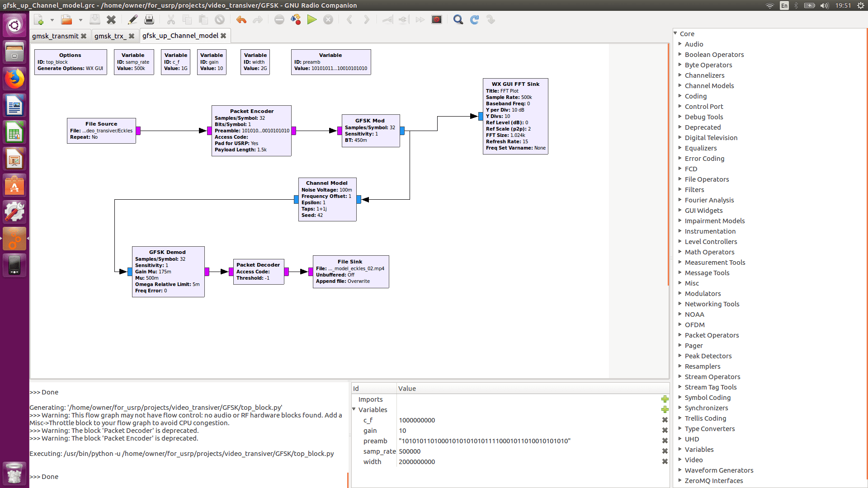Open the hierarchical block icon
This screenshot has height=488, width=868.
pos(491,20)
